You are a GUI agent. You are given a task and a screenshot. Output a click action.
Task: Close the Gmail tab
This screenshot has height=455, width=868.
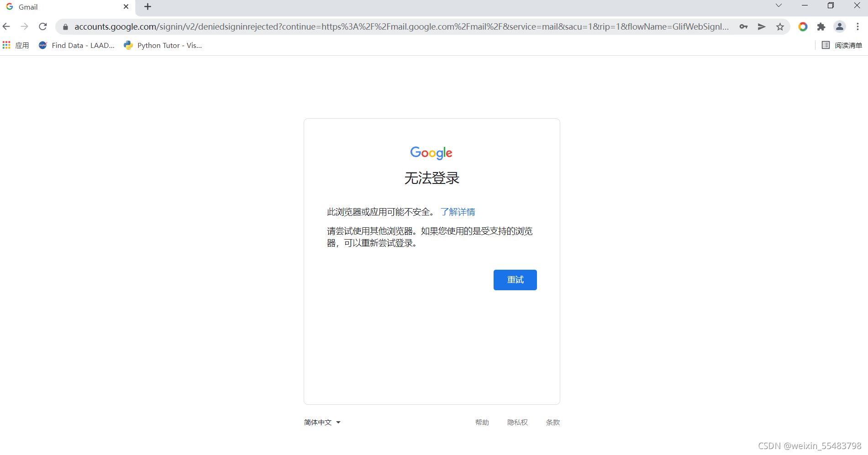(x=126, y=7)
